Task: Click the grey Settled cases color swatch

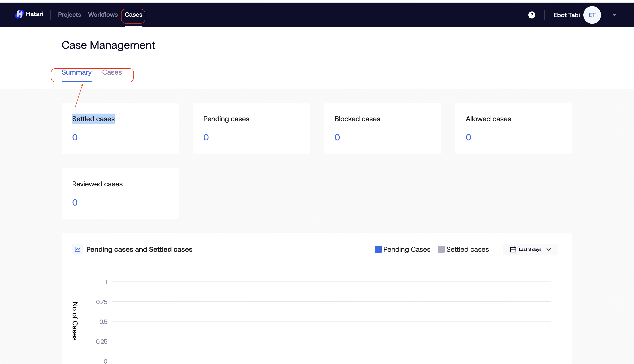Action: pyautogui.click(x=441, y=249)
